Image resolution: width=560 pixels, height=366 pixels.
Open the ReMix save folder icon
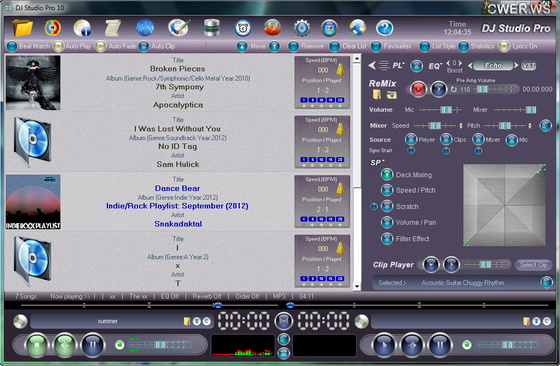coord(377,95)
